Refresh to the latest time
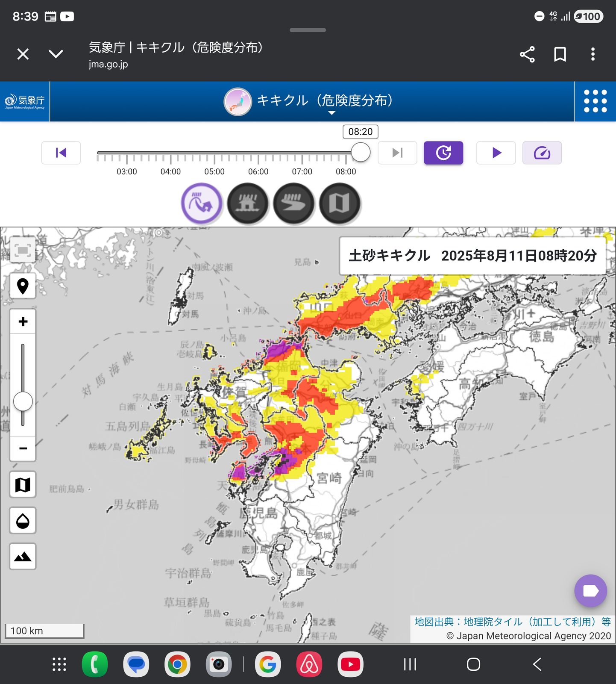The image size is (616, 684). [x=443, y=153]
